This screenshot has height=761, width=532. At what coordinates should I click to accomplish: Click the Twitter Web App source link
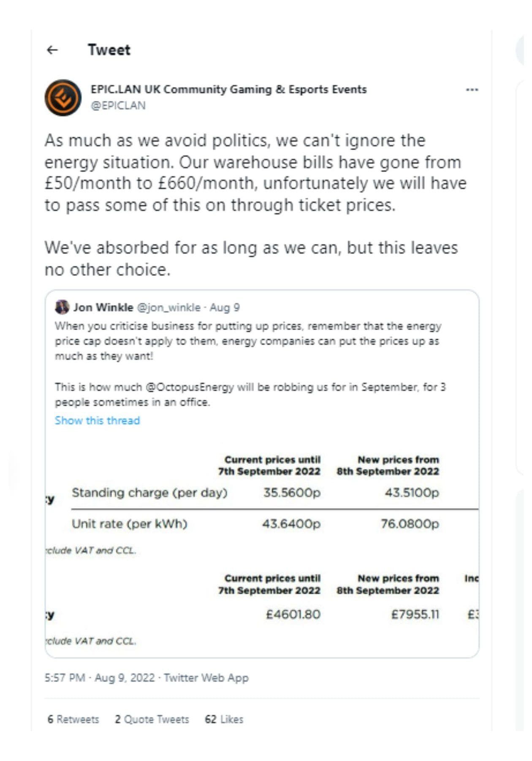click(x=206, y=678)
